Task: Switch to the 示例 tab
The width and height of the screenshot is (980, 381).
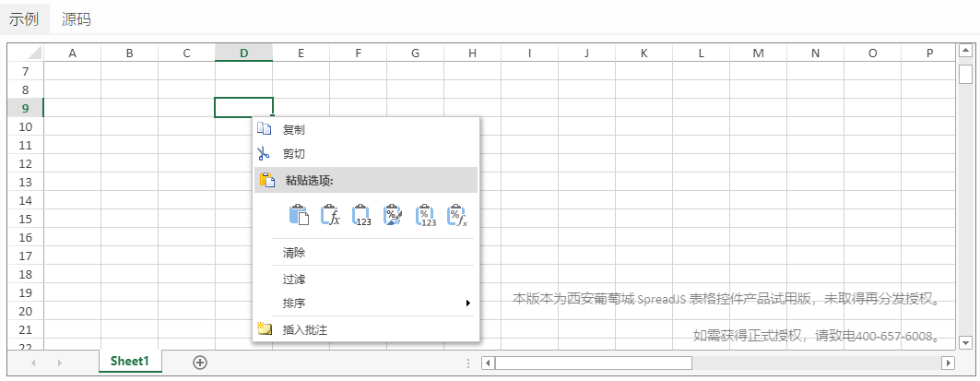Action: (x=24, y=18)
